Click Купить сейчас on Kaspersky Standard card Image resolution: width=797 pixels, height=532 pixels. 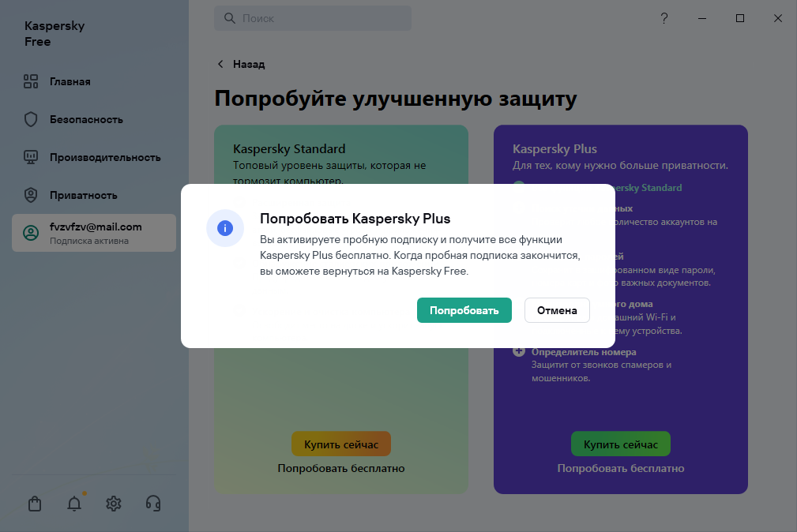pos(341,444)
